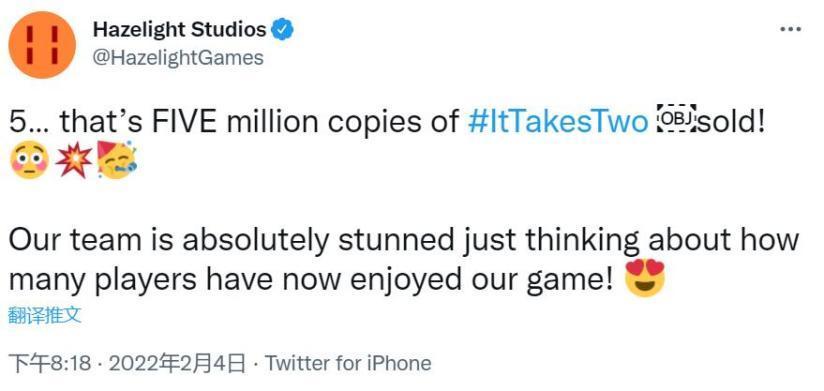Click the 翻译推文 translate tweet link

(46, 316)
